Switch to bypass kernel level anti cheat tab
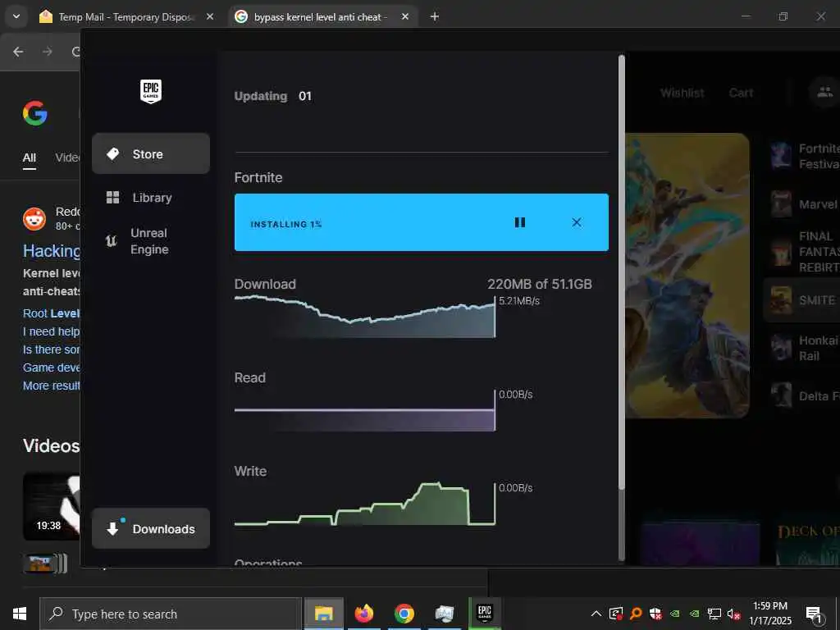Viewport: 840px width, 630px height. point(319,17)
